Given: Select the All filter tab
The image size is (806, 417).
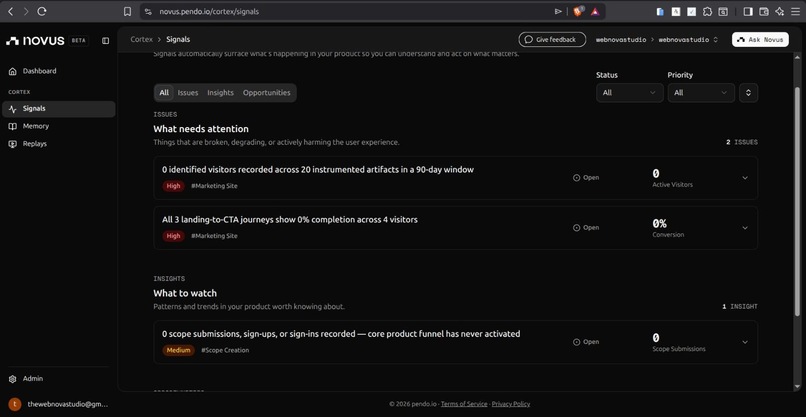Looking at the screenshot, I should pyautogui.click(x=164, y=93).
